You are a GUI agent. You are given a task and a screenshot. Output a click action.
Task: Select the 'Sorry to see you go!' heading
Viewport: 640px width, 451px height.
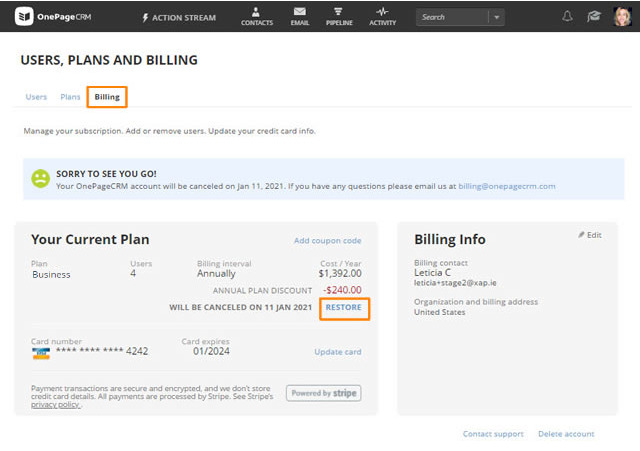pos(106,174)
